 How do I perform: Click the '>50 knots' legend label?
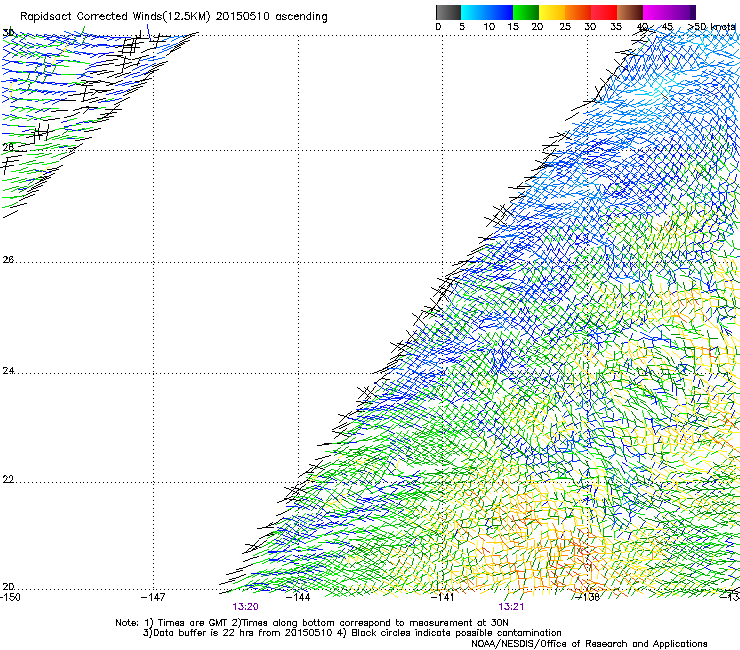[x=712, y=27]
